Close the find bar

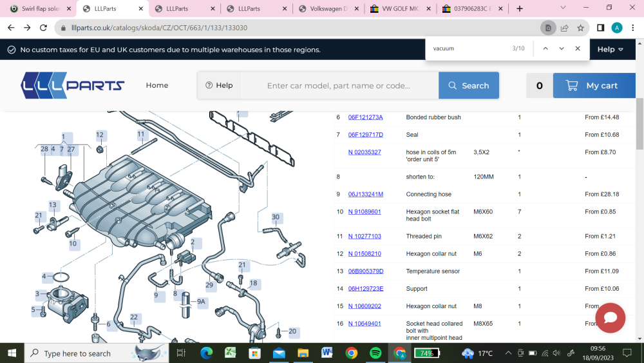click(x=578, y=48)
